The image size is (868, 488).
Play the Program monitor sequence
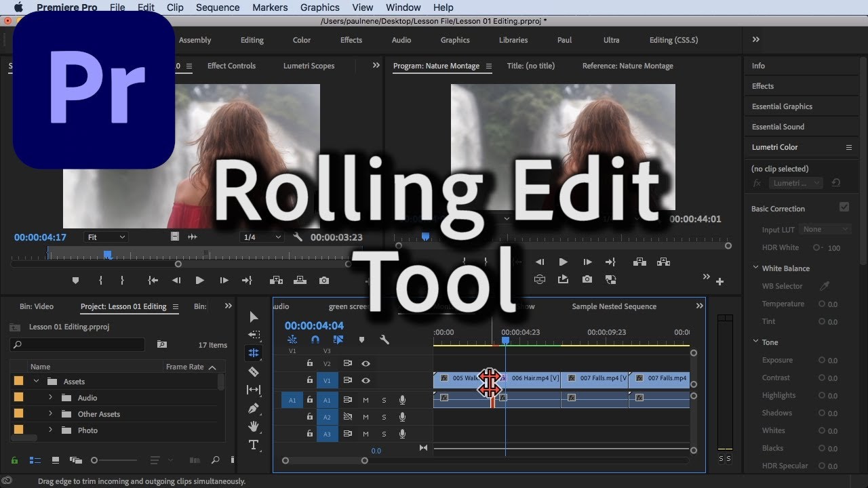pyautogui.click(x=563, y=262)
